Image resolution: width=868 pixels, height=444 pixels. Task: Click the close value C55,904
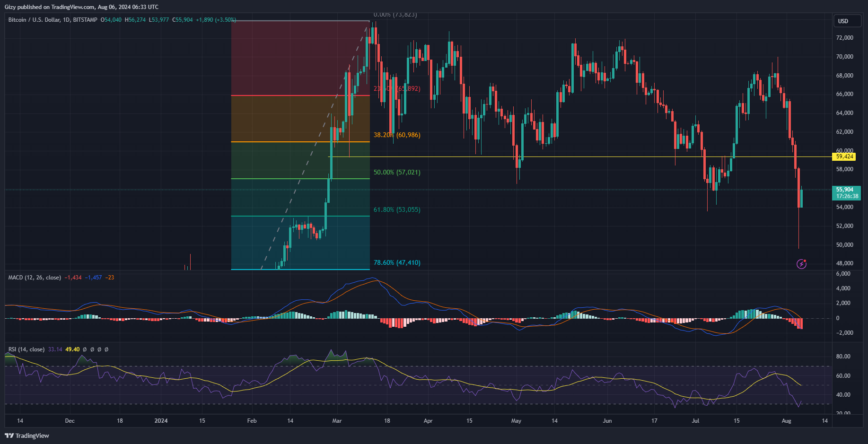pyautogui.click(x=183, y=20)
